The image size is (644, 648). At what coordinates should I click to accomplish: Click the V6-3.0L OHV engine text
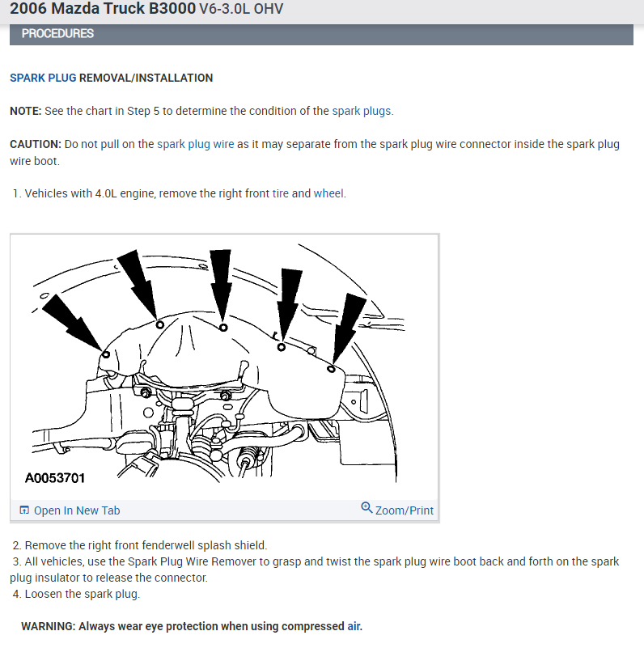(241, 9)
